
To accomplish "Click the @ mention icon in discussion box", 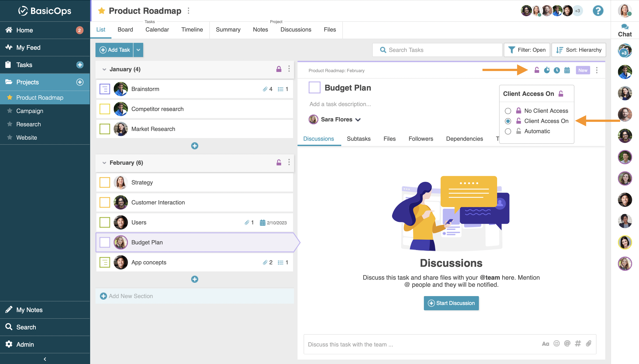I will 567,344.
